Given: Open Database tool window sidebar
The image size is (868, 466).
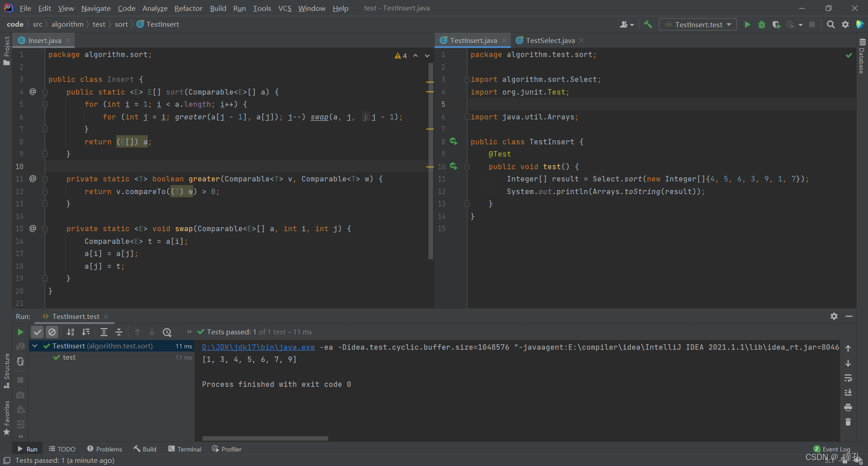Looking at the screenshot, I should coord(862,56).
